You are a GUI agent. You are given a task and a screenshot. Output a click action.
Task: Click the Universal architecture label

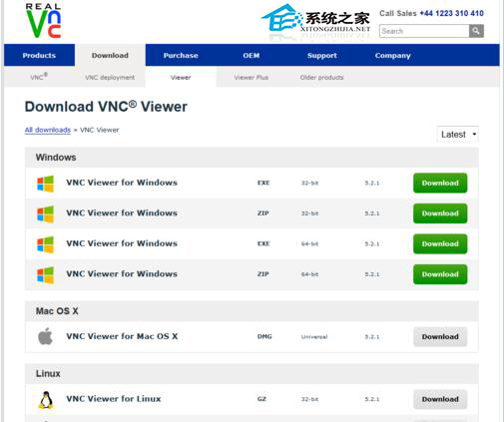click(314, 337)
